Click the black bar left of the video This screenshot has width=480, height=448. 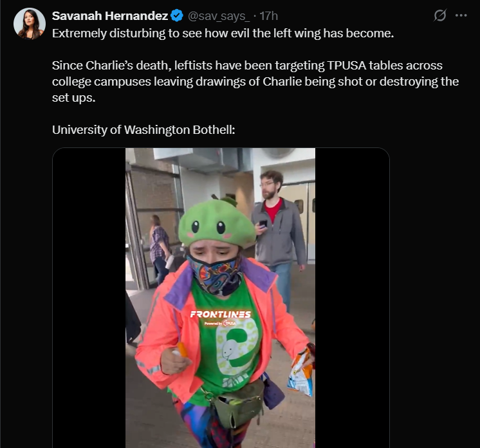(89, 297)
